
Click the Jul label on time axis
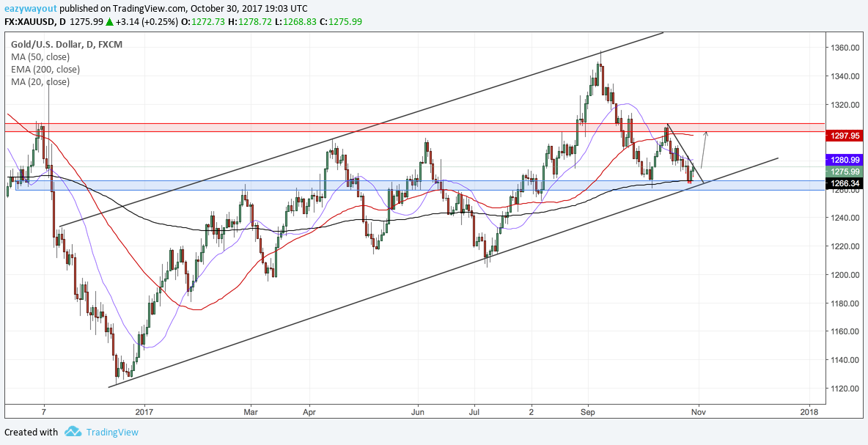(474, 412)
